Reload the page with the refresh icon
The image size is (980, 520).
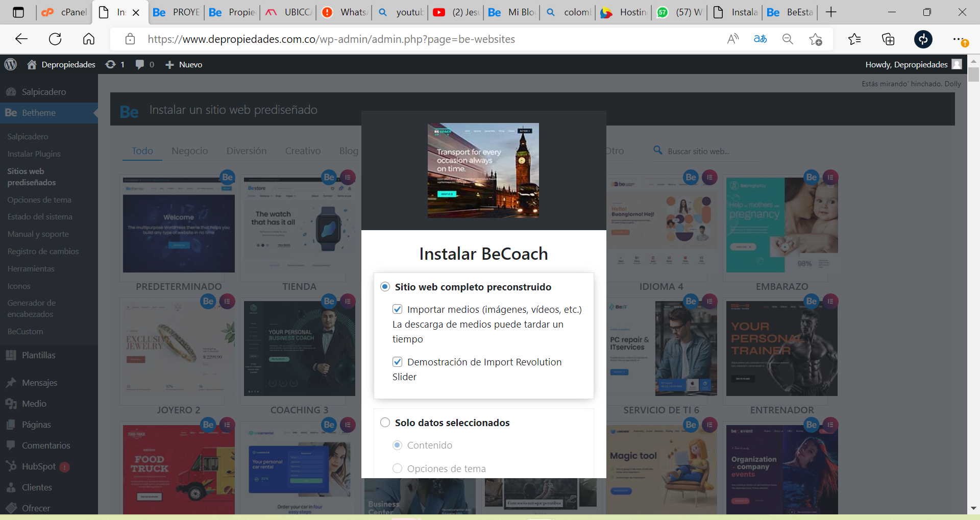55,39
